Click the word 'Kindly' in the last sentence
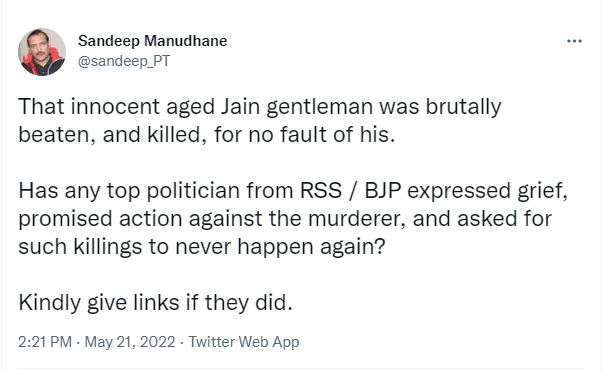The height and width of the screenshot is (371, 602). click(50, 303)
